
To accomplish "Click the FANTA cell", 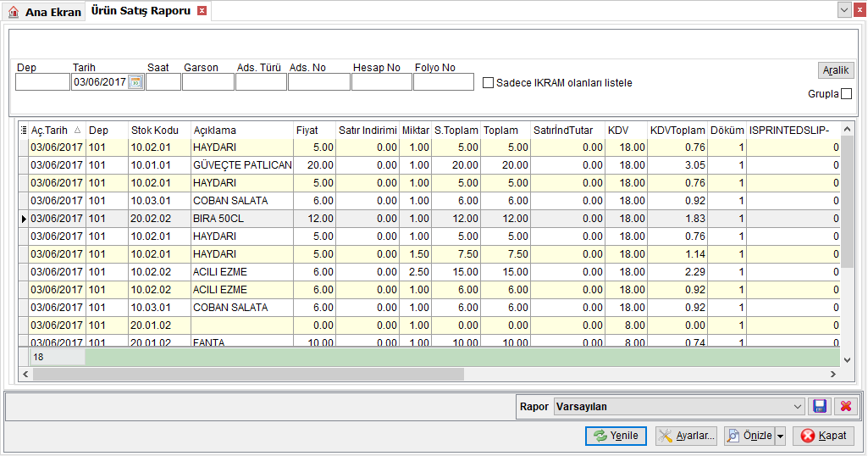I will click(242, 342).
